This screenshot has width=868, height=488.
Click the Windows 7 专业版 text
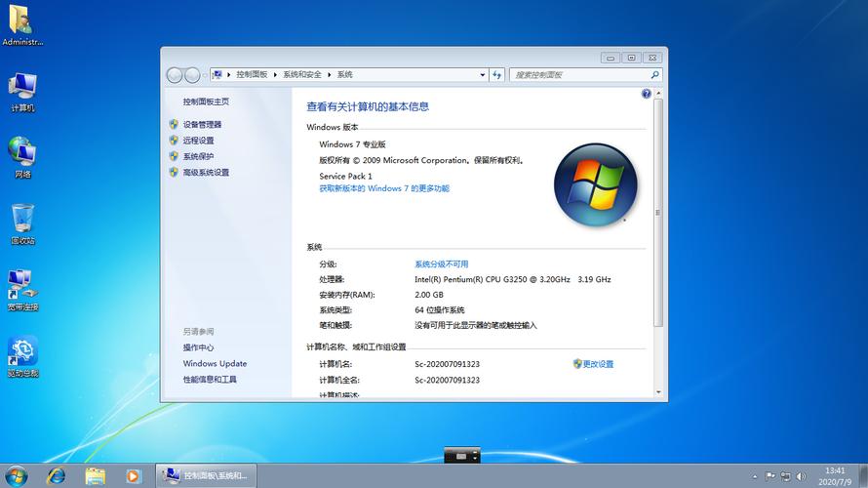[x=352, y=144]
